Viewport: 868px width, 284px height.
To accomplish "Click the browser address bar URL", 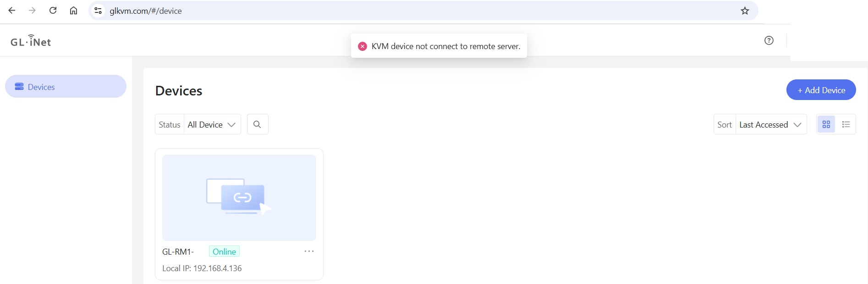I will point(146,11).
